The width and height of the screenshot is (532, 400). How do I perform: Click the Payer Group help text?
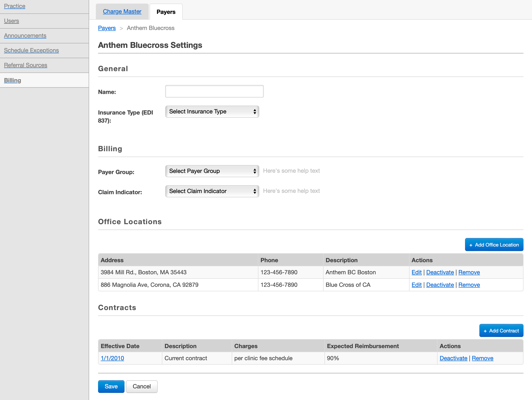pyautogui.click(x=291, y=171)
